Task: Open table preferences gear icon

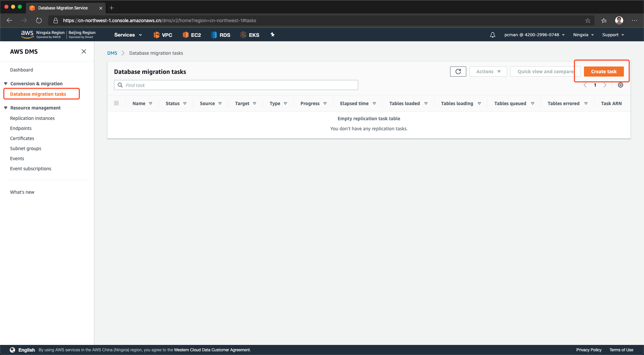Action: pyautogui.click(x=620, y=85)
